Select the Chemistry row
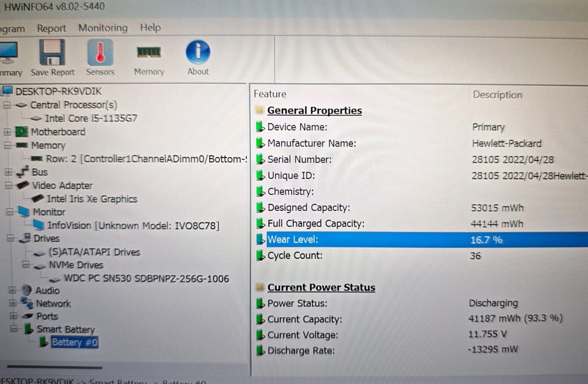 coord(421,192)
